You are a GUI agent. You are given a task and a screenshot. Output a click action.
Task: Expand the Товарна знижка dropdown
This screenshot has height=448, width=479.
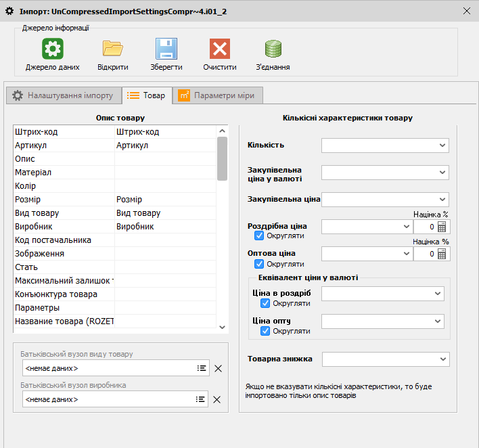tap(442, 359)
